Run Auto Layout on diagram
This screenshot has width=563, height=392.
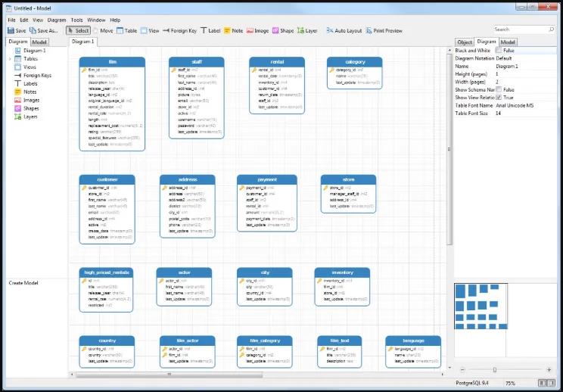tap(344, 30)
